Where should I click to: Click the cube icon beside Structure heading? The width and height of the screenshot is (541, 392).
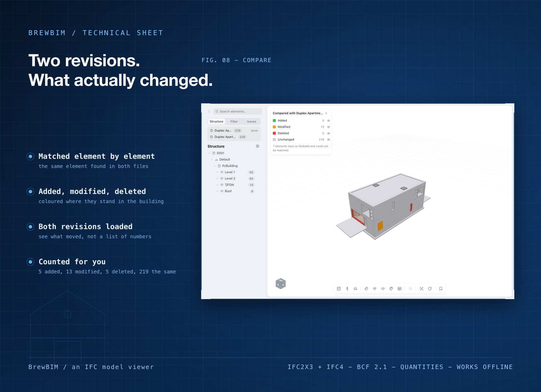258,146
